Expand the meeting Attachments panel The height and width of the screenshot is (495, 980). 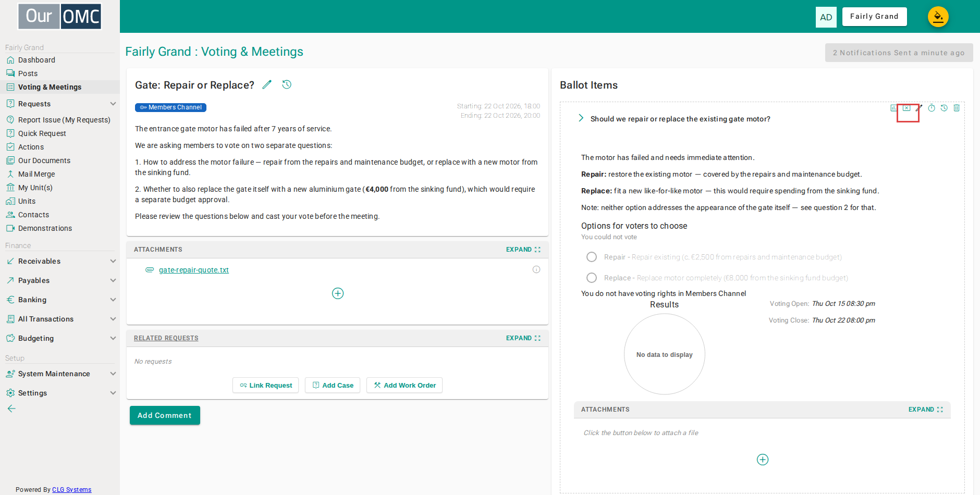tap(523, 250)
